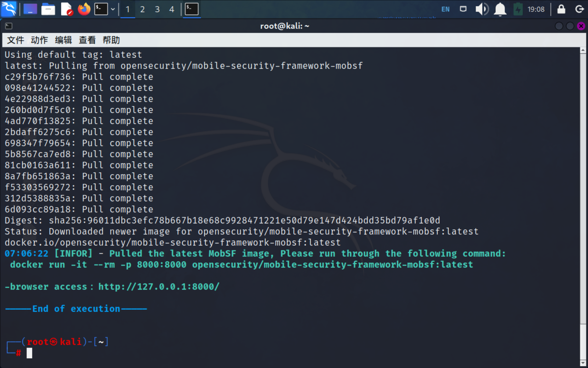Image resolution: width=588 pixels, height=368 pixels.
Task: Open the 文件 menu
Action: tap(15, 40)
